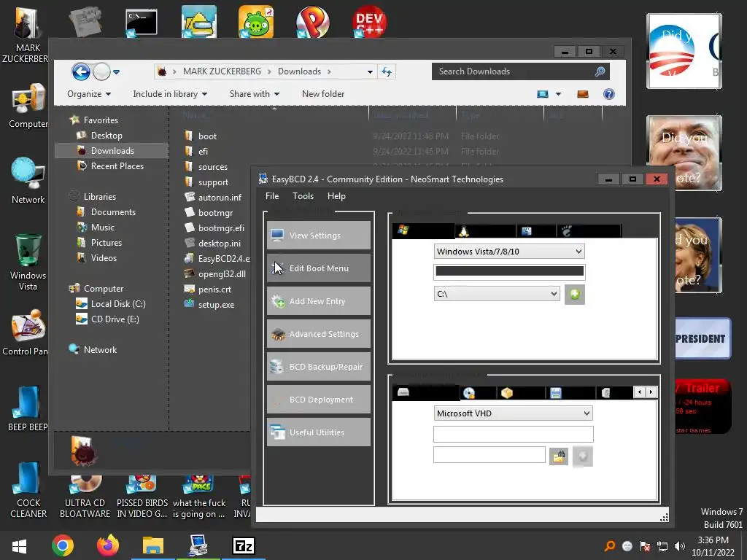
Task: Select the disk image drive tab
Action: [426, 392]
